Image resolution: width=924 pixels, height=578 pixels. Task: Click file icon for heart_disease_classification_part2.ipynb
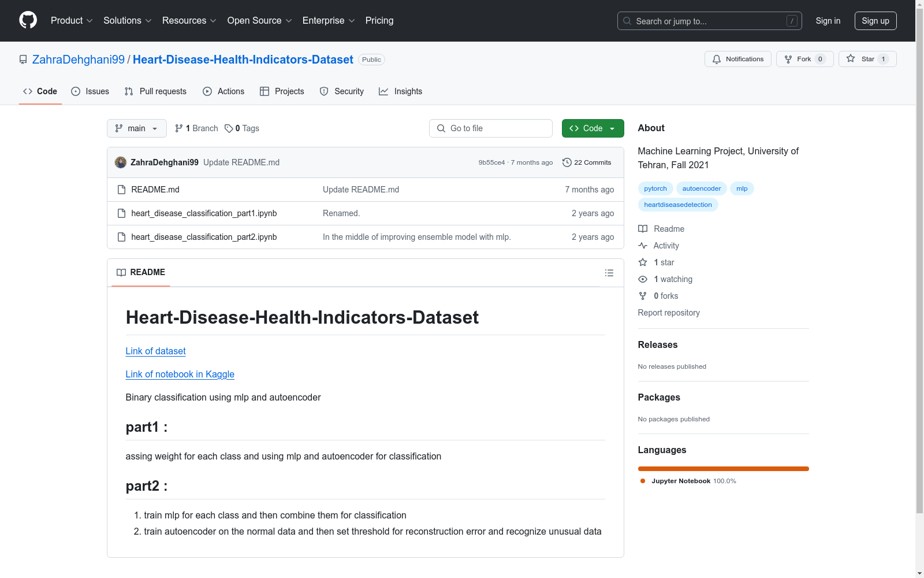coord(121,237)
